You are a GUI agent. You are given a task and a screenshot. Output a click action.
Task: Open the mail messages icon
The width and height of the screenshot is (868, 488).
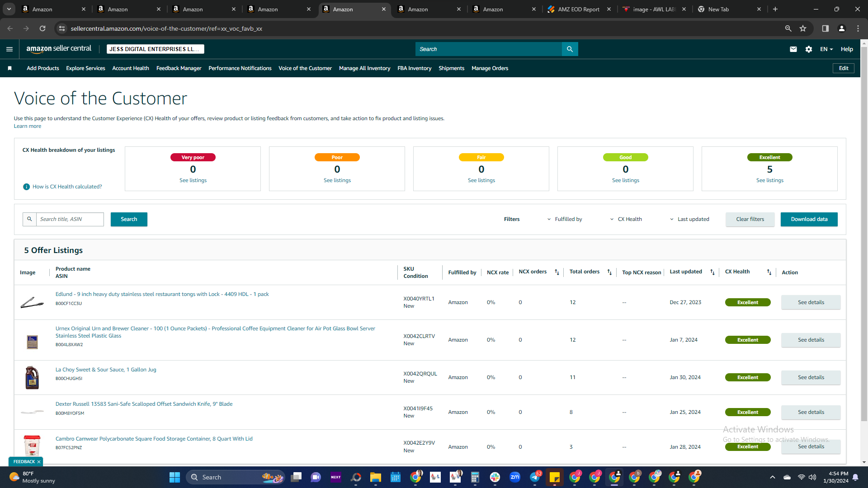[793, 49]
